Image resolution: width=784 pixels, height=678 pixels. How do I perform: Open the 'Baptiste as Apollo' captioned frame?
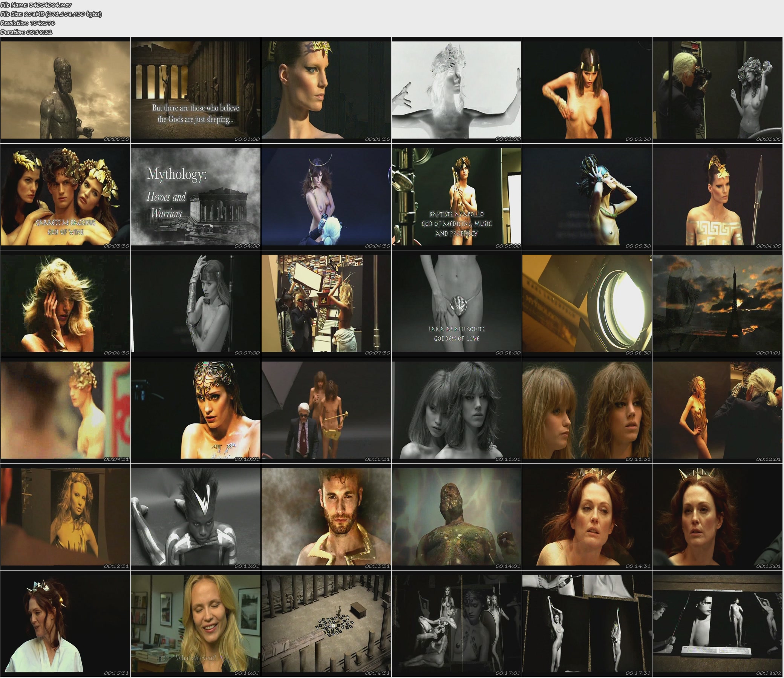pyautogui.click(x=456, y=197)
